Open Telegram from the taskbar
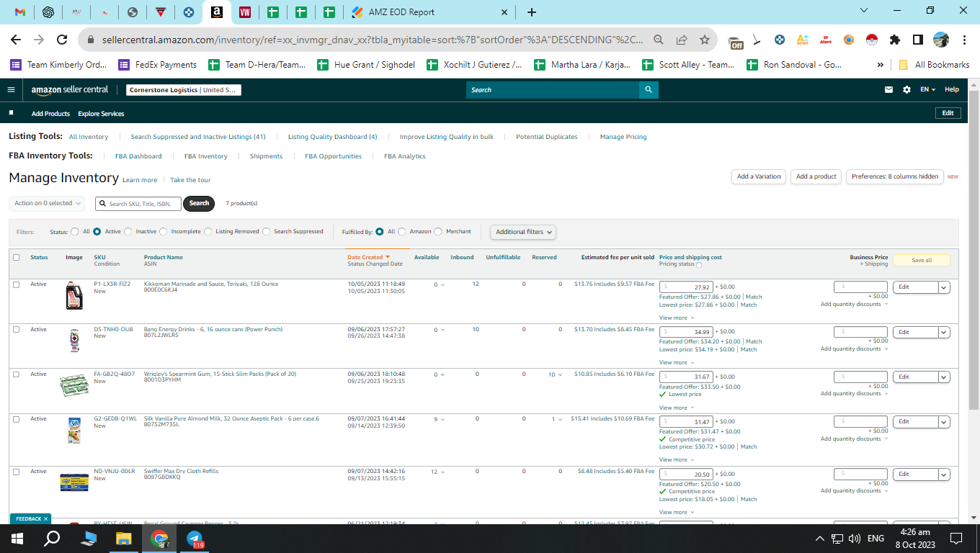The image size is (980, 553). pyautogui.click(x=196, y=538)
